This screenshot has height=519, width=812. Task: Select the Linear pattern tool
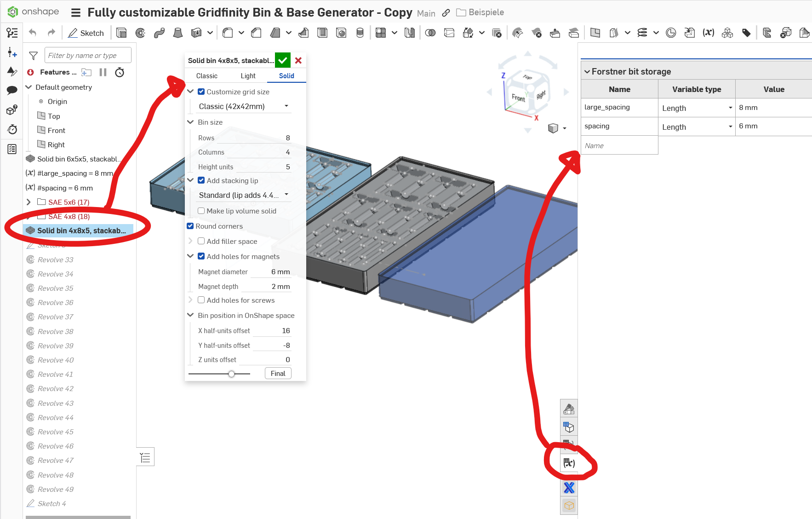click(381, 33)
